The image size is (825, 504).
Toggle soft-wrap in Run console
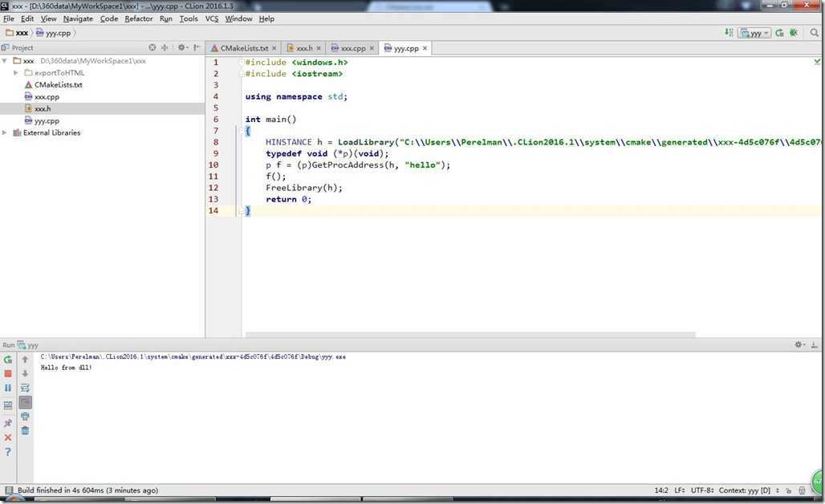tap(25, 388)
